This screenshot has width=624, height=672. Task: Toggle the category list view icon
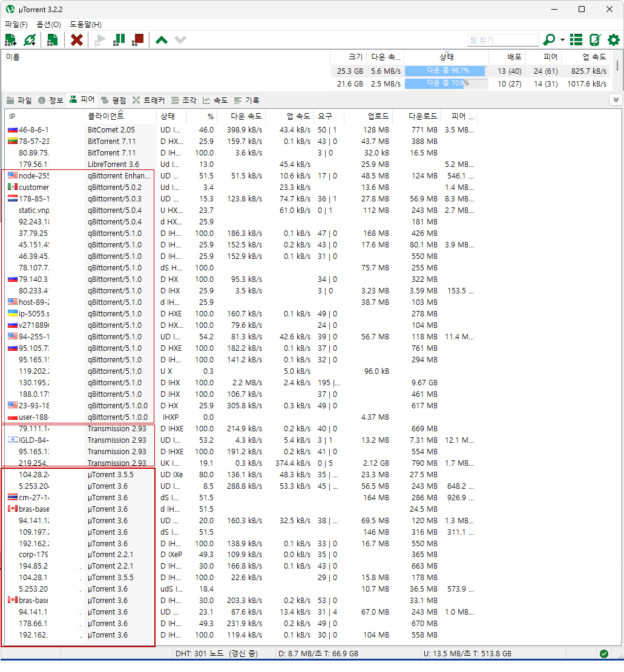[x=576, y=40]
